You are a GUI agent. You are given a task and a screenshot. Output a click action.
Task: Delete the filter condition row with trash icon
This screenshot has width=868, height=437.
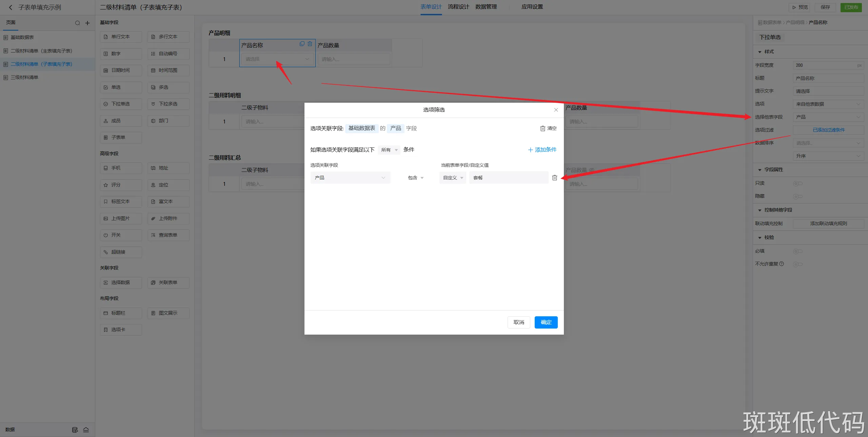(554, 178)
